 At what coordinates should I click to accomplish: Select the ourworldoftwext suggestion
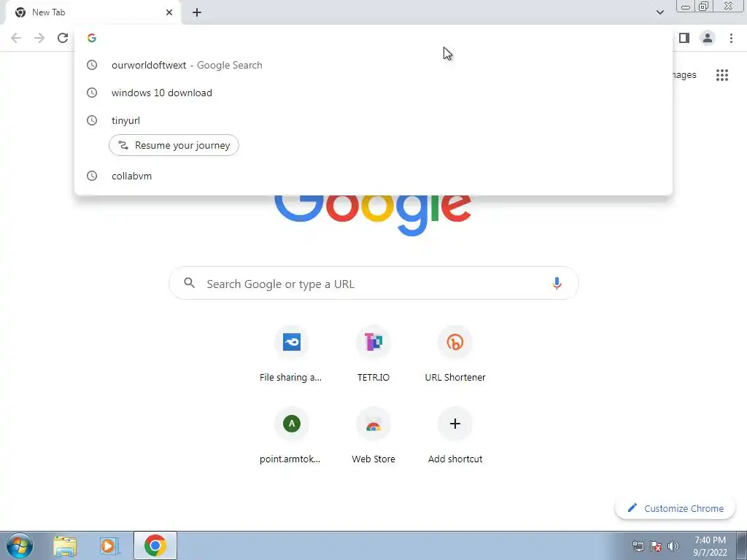(373, 65)
